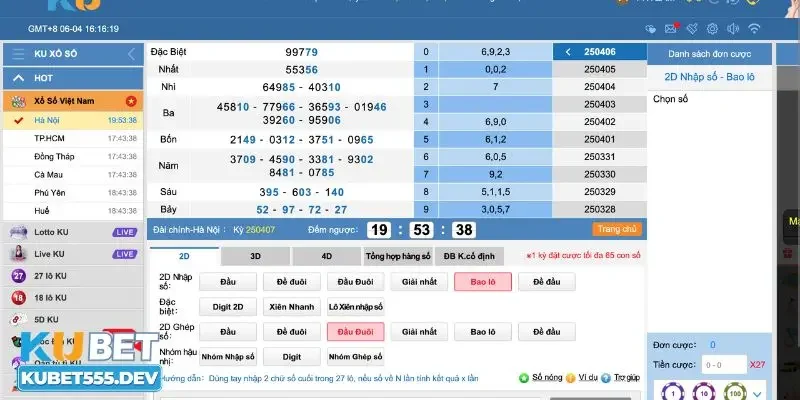The height and width of the screenshot is (400, 800).
Task: Switch to the 3D tab
Action: coord(256,256)
